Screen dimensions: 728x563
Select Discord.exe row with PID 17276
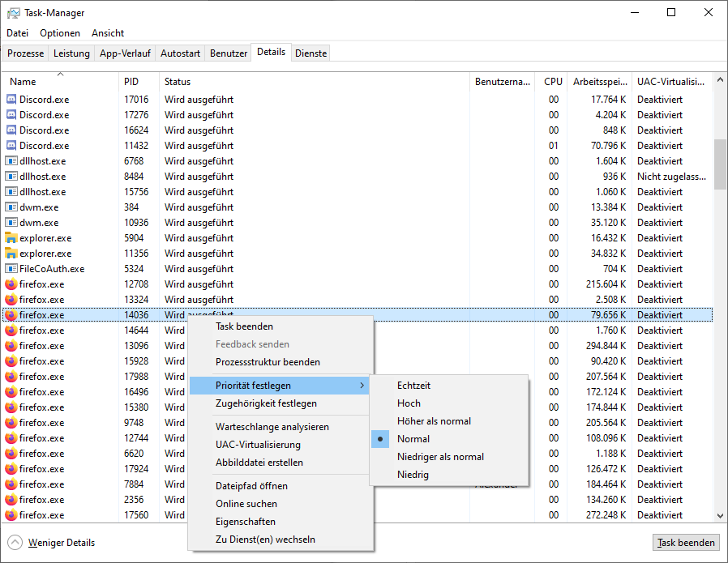tap(358, 114)
